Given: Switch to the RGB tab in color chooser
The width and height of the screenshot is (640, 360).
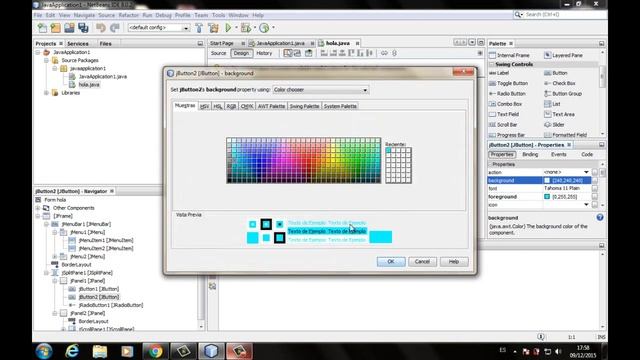Looking at the screenshot, I should [231, 106].
